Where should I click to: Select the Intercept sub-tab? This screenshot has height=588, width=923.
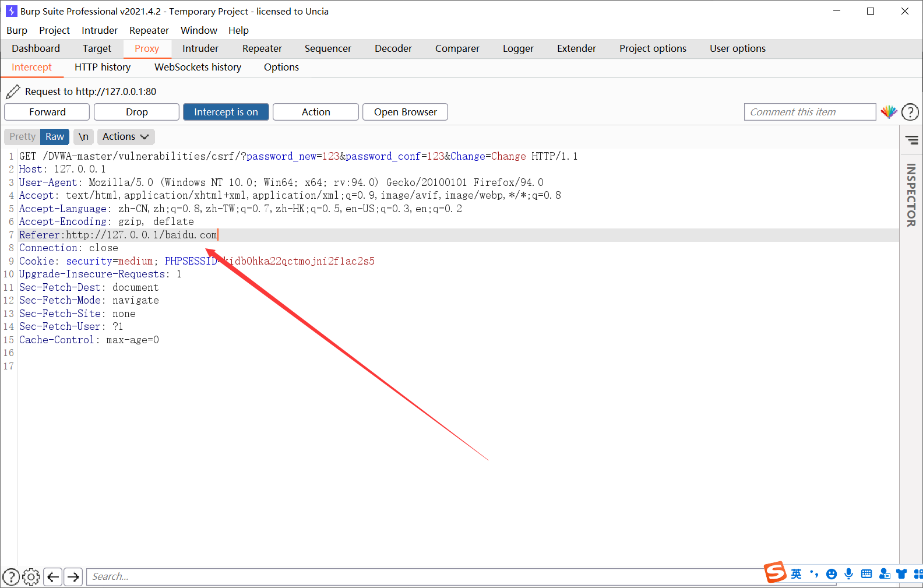coord(32,67)
